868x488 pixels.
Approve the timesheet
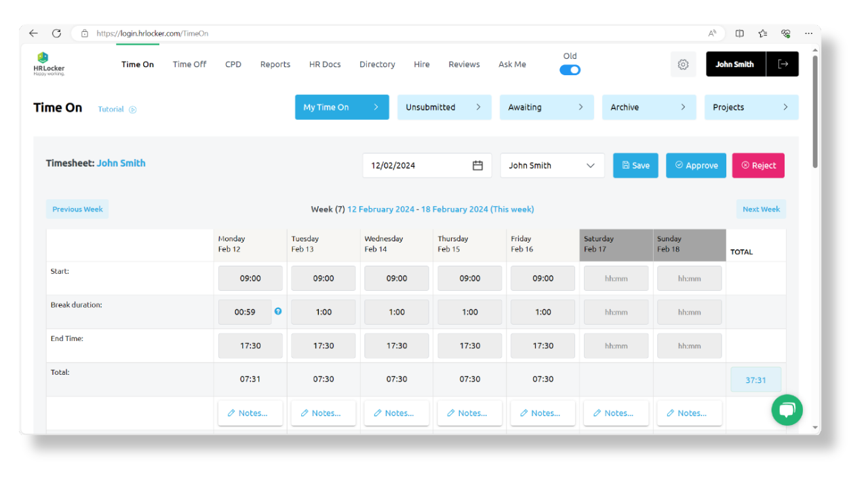pos(696,165)
